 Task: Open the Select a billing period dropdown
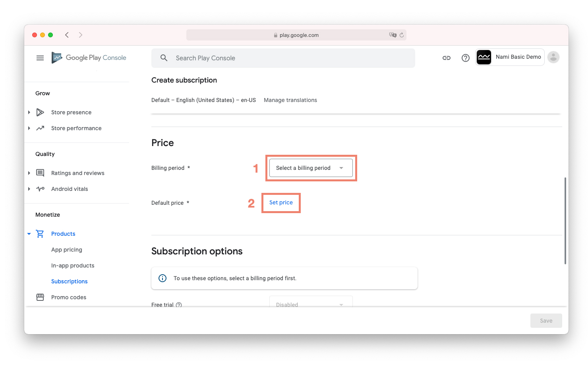(x=311, y=168)
